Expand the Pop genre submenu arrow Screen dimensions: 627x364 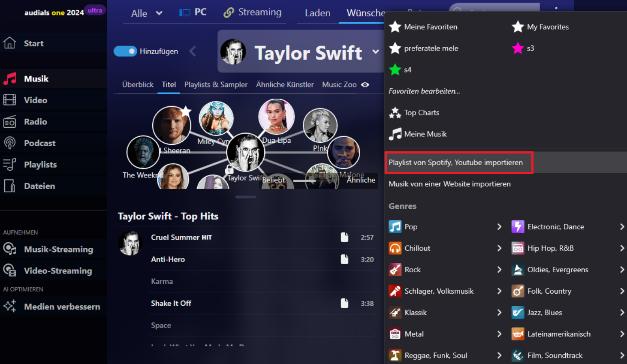point(499,226)
